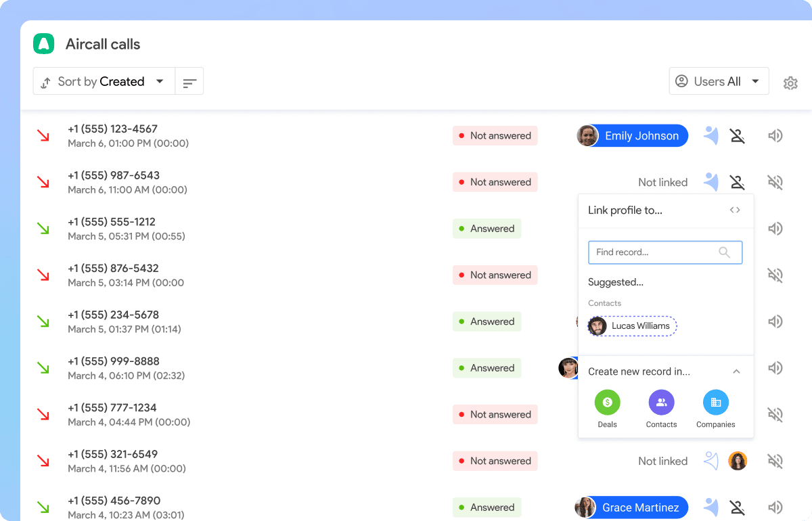Toggle muted speaker on 987-6543 call
The height and width of the screenshot is (521, 812).
pyautogui.click(x=775, y=182)
